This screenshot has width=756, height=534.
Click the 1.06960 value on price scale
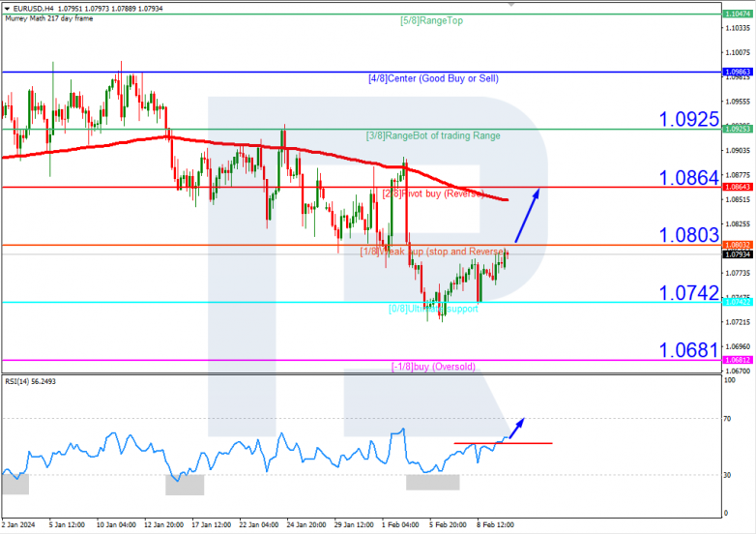[x=738, y=346]
